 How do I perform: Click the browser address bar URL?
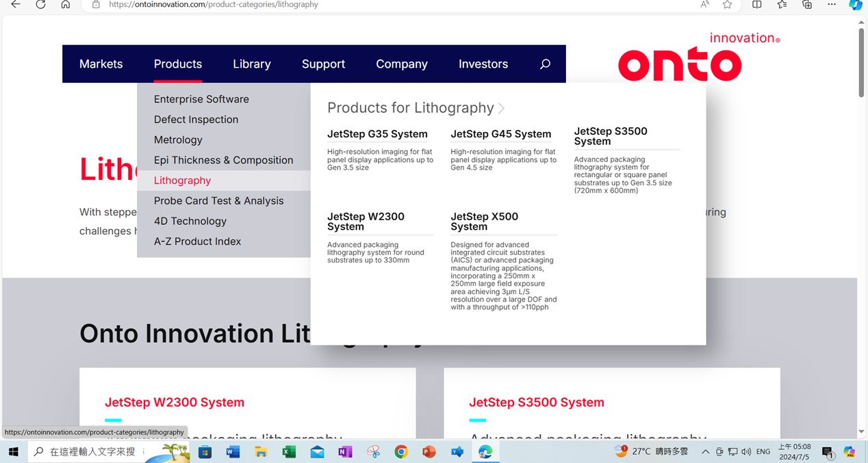click(x=214, y=5)
